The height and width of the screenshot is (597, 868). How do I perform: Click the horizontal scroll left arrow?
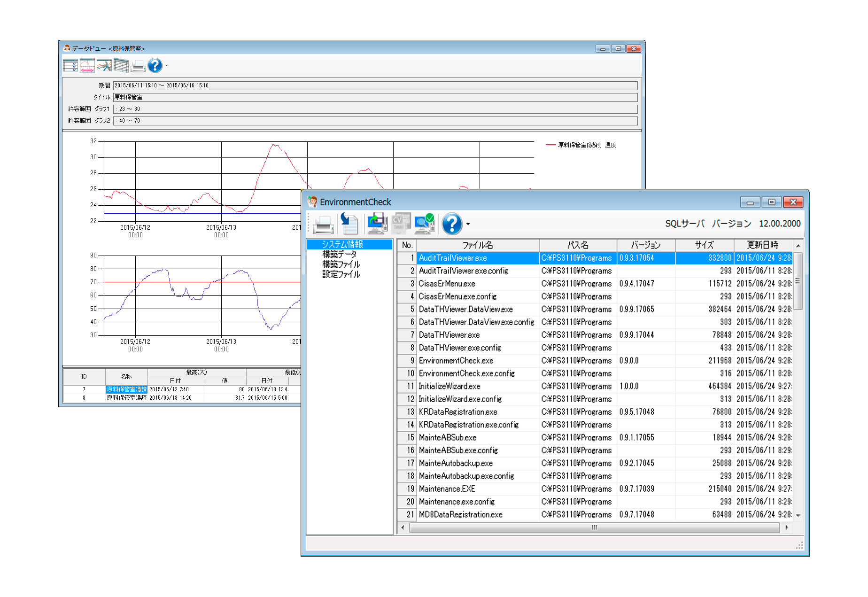tap(403, 527)
